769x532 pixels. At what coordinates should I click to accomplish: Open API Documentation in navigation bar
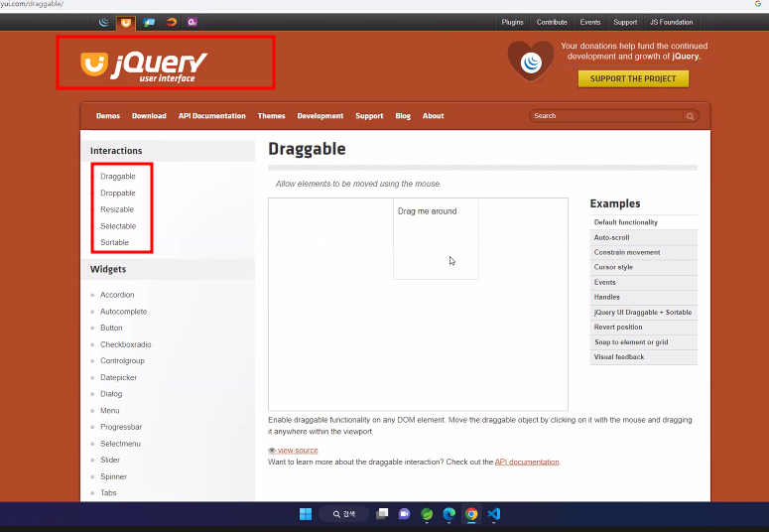pos(212,116)
